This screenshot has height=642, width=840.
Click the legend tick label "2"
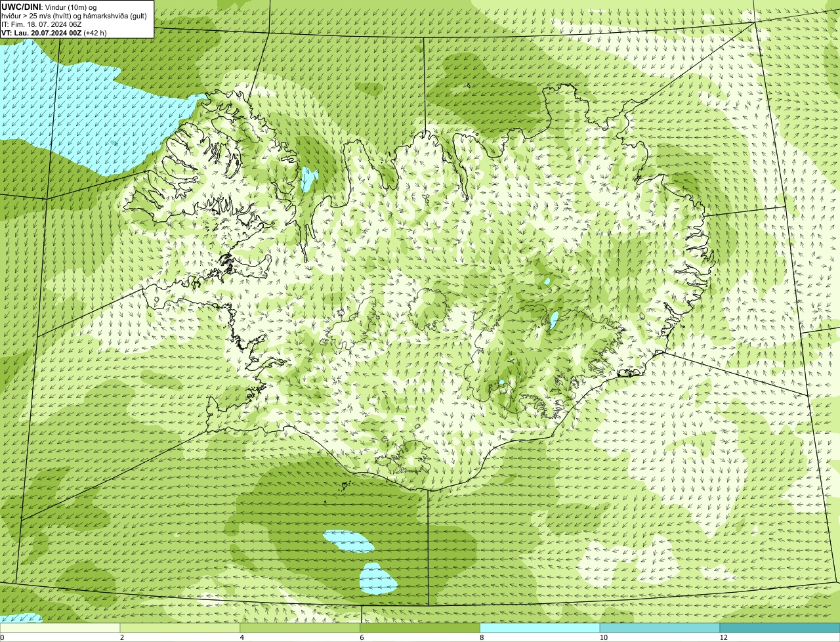(x=122, y=637)
